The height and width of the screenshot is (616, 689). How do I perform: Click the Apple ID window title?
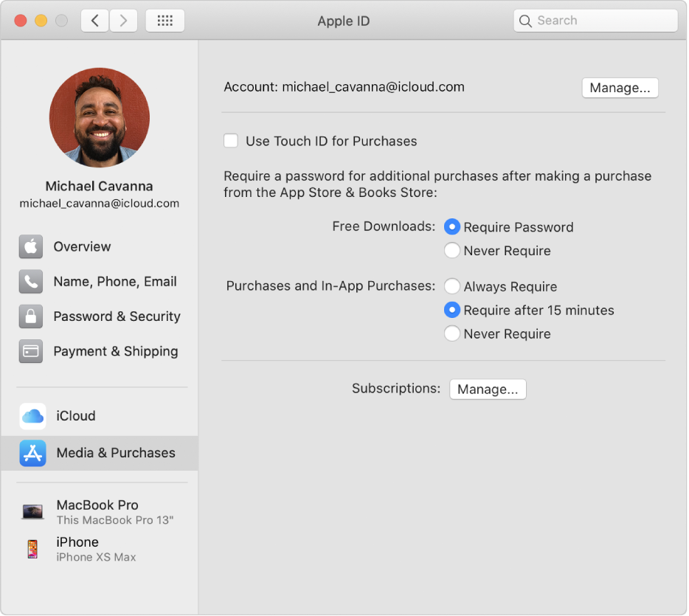coord(344,21)
